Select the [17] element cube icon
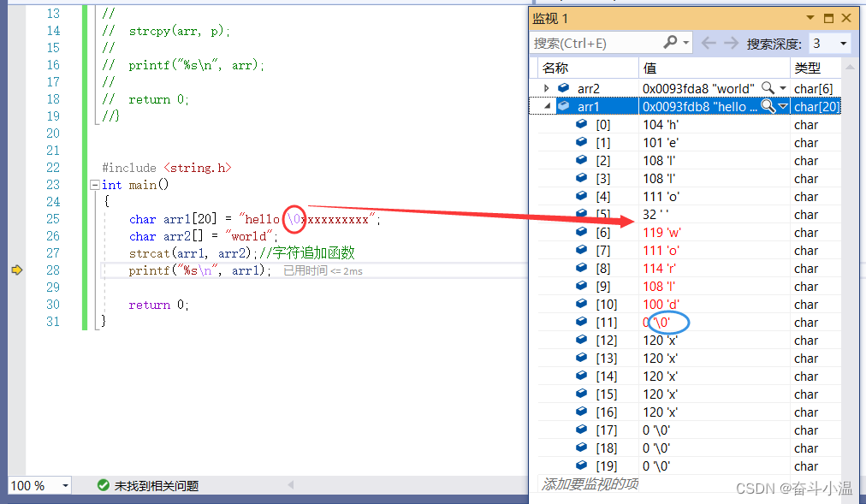The width and height of the screenshot is (866, 504). point(582,430)
